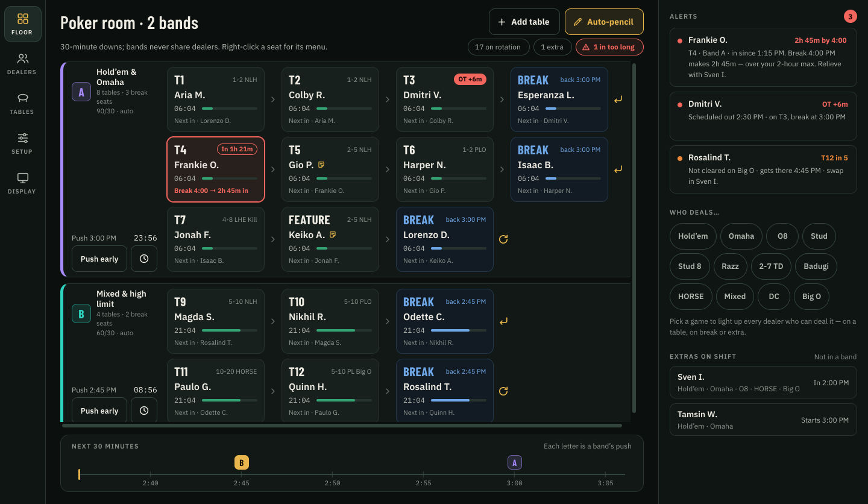This screenshot has height=504, width=868.
Task: Select the A push marker on the timeline
Action: click(x=515, y=463)
